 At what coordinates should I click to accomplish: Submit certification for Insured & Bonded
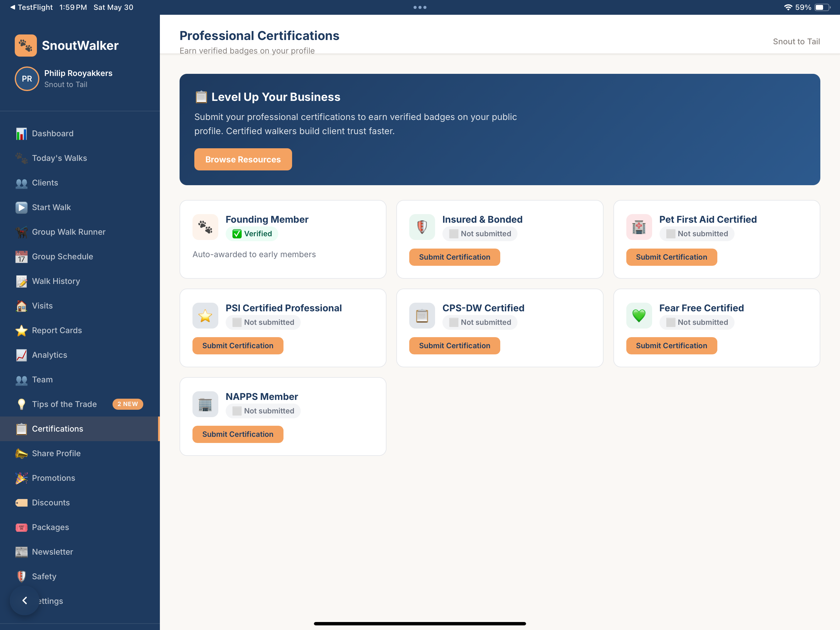point(454,257)
